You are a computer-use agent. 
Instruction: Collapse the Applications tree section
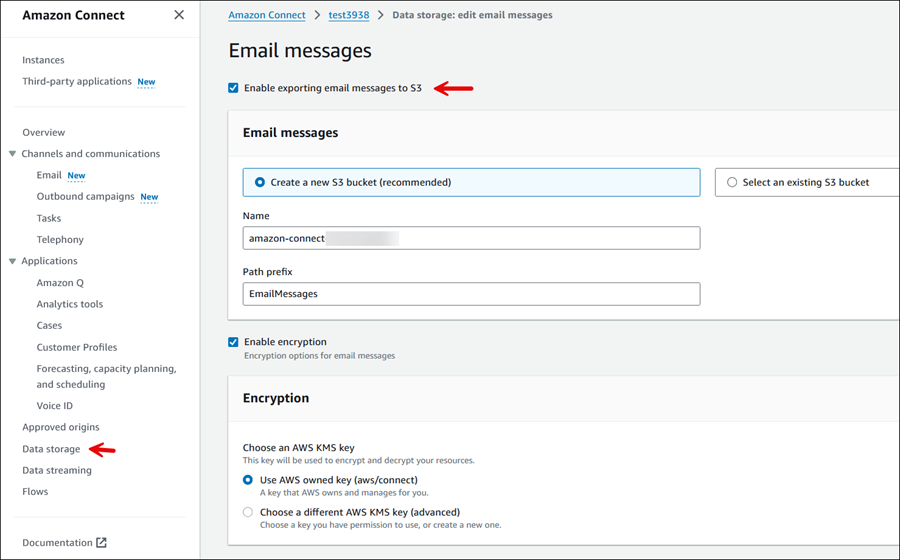point(12,262)
